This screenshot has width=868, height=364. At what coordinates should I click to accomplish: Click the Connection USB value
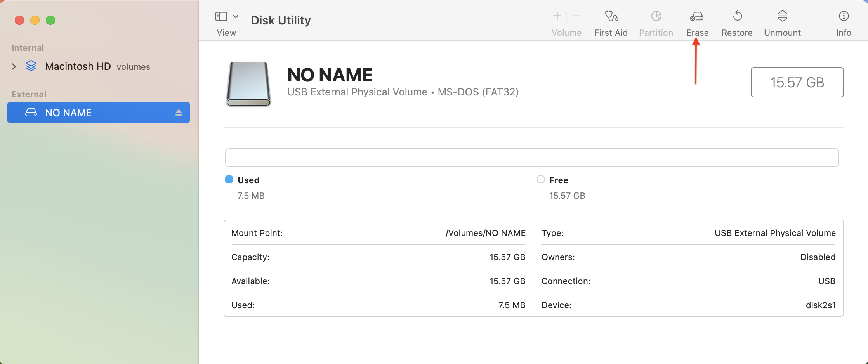click(827, 281)
